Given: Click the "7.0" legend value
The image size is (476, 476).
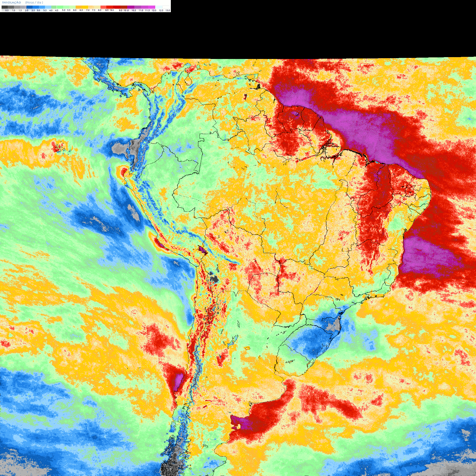Looking at the screenshot, I should point(88,10).
